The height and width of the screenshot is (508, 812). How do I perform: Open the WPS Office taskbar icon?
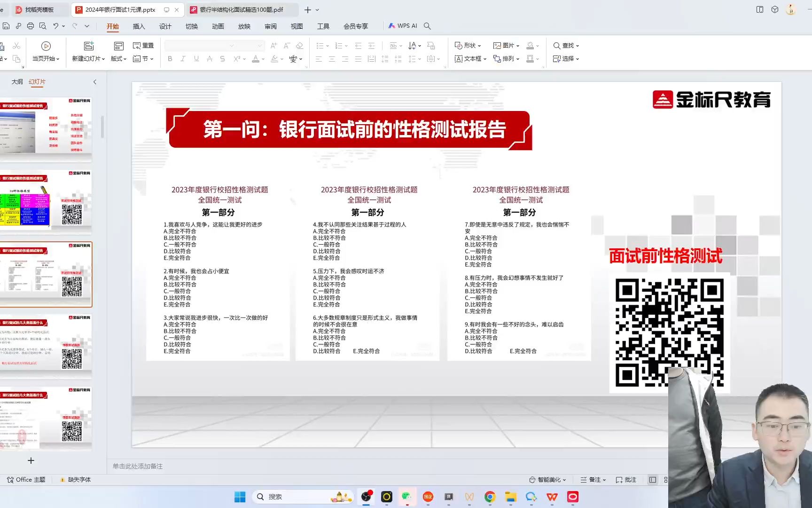(x=552, y=497)
